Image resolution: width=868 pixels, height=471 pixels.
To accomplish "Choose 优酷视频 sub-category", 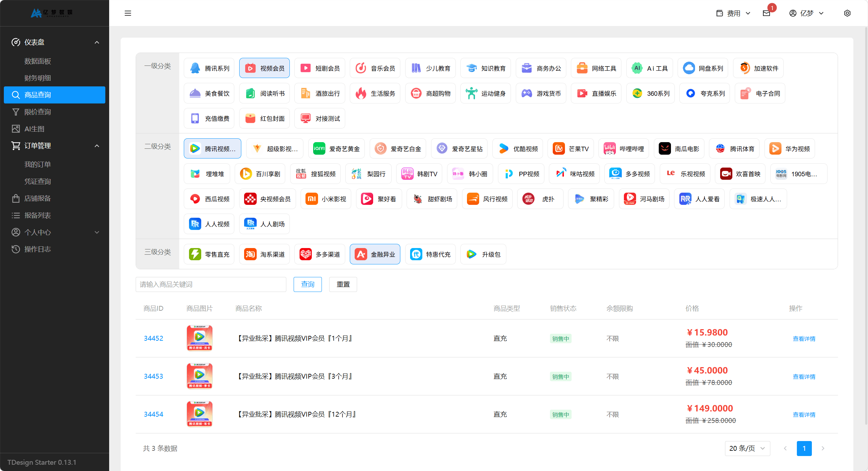I will tap(518, 149).
